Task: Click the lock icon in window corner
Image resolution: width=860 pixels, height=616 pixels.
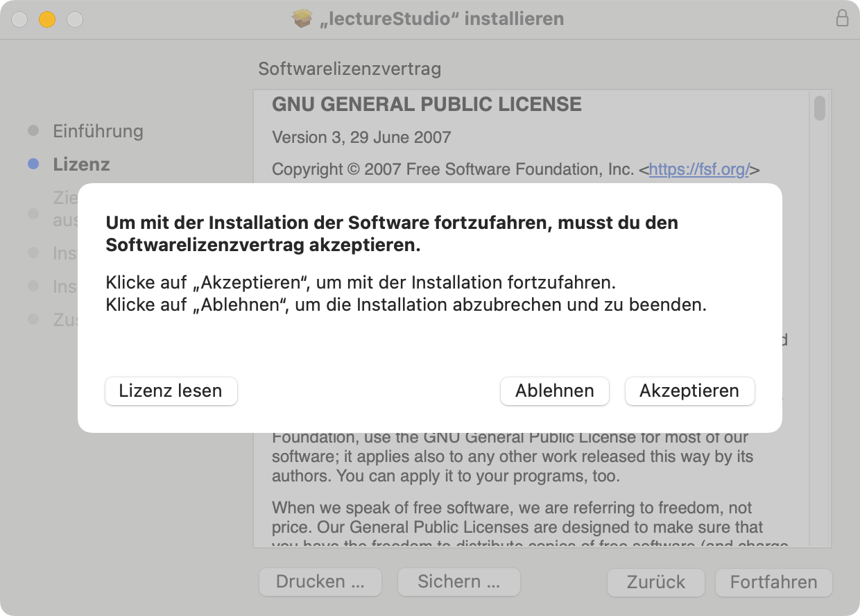Action: (x=843, y=19)
